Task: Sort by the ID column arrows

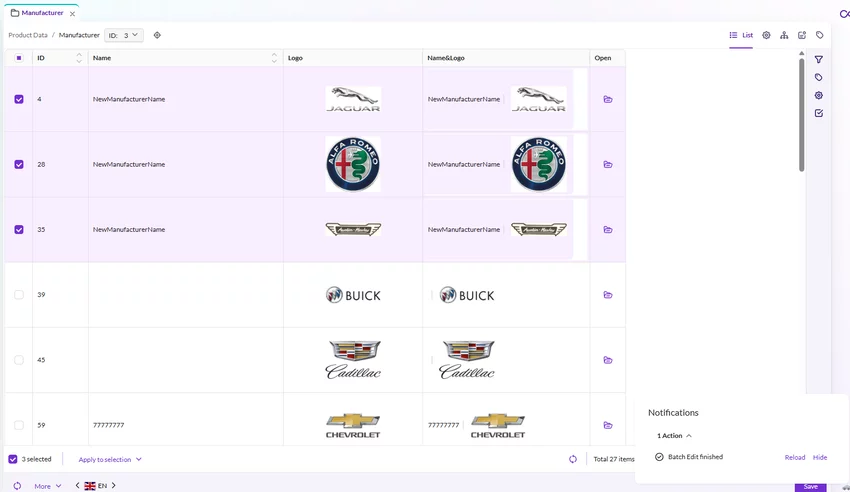Action: coord(79,58)
